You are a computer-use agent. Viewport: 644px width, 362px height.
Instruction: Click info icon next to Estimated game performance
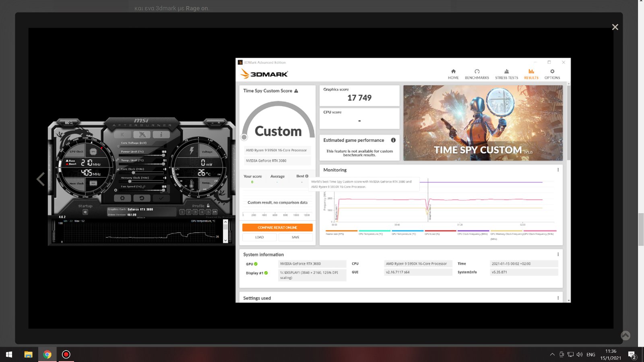[x=393, y=140]
